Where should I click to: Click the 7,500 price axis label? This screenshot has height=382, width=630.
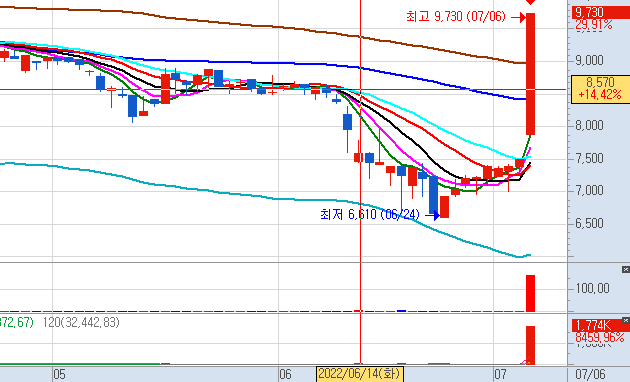point(589,159)
